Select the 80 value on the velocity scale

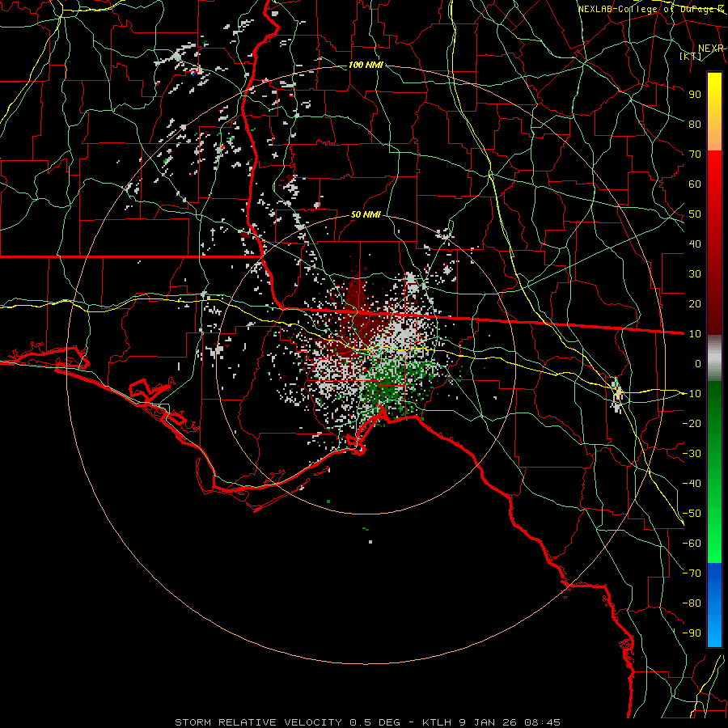point(695,125)
